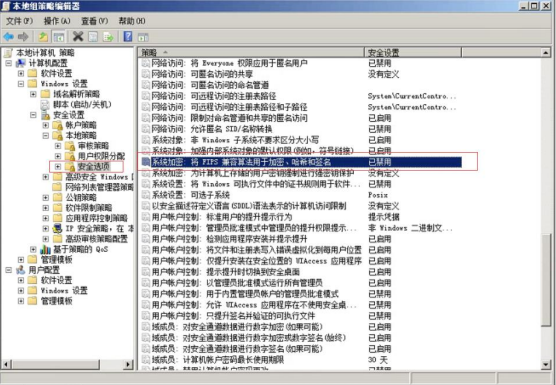Click the Export list toolbar icon

click(108, 37)
